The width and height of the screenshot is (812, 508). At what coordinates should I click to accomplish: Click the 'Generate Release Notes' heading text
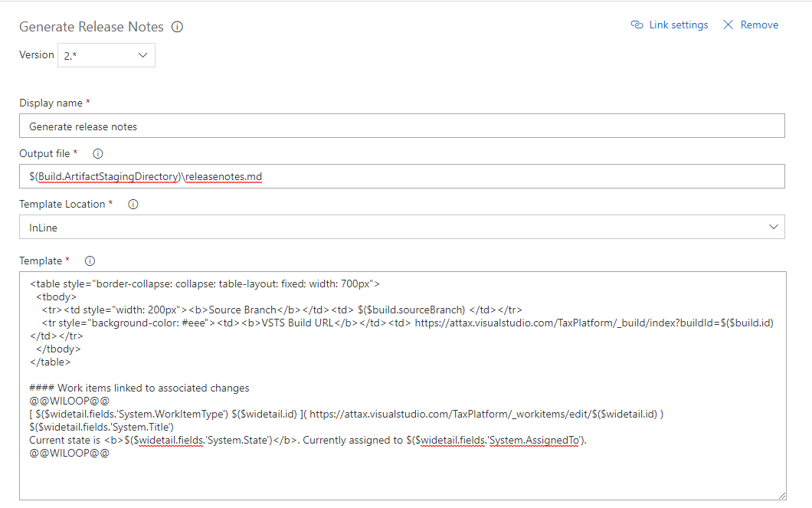coord(92,27)
